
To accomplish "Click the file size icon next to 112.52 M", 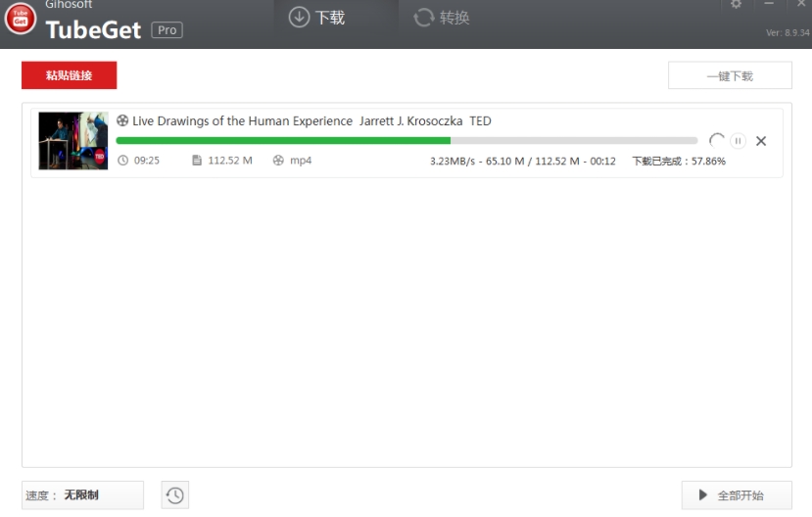I will coord(197,161).
